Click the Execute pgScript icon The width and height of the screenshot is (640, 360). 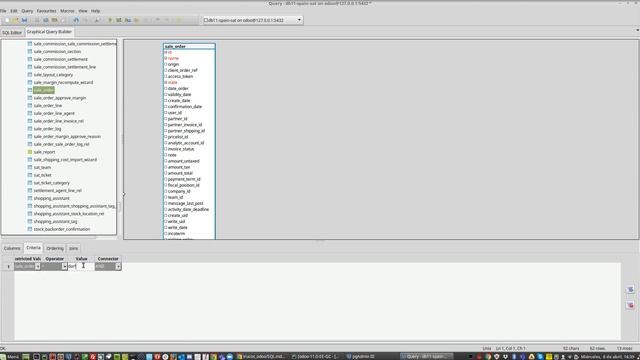tap(119, 20)
